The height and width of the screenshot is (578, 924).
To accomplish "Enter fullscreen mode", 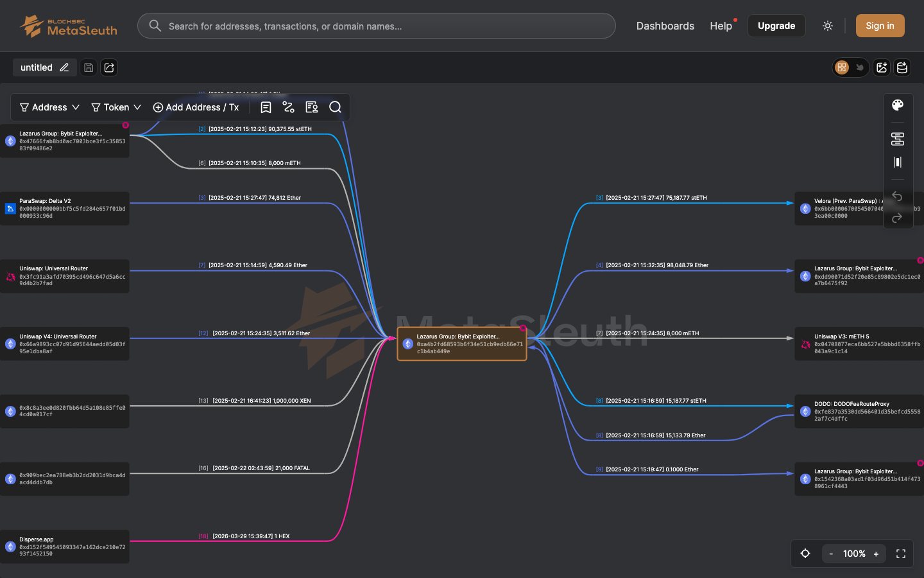I will [x=901, y=554].
